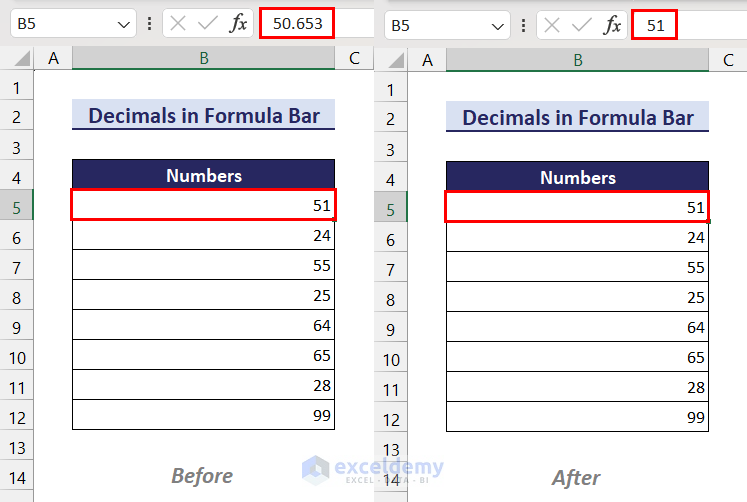Select cell with 99 in Before sheet

pyautogui.click(x=203, y=415)
